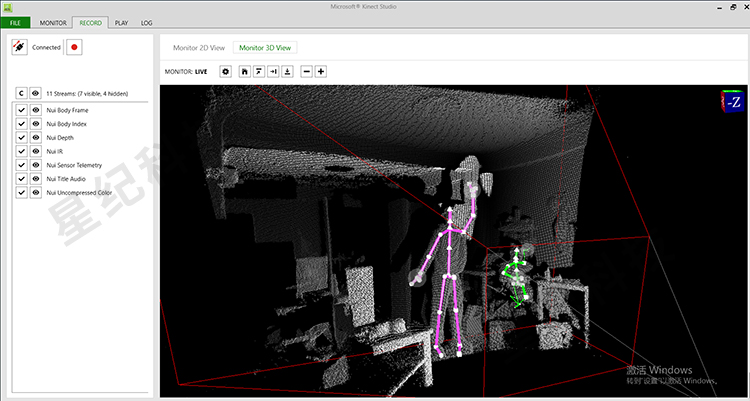Screen dimensions: 750x401
Task: Uncheck the Nui Depth stream checkbox
Action: click(21, 137)
